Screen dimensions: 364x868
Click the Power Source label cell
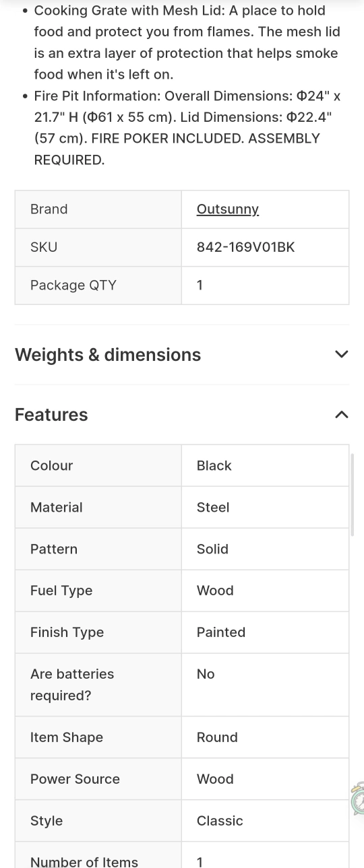point(98,779)
